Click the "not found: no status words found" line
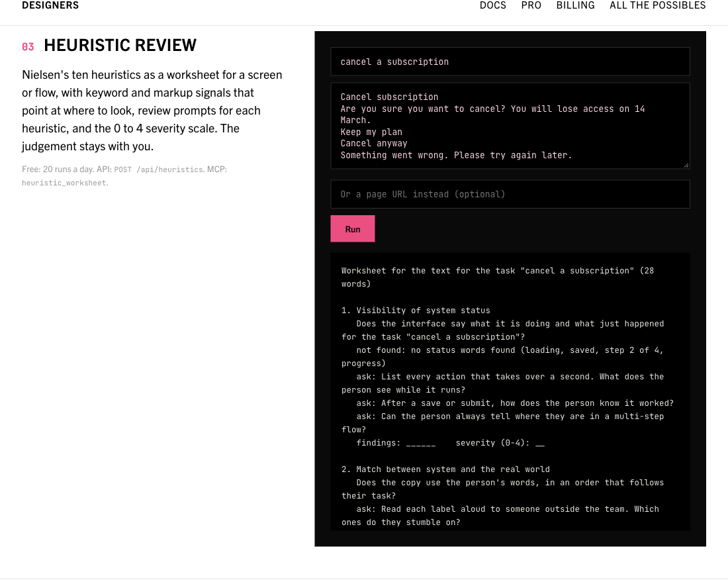This screenshot has width=728, height=580. pyautogui.click(x=502, y=357)
